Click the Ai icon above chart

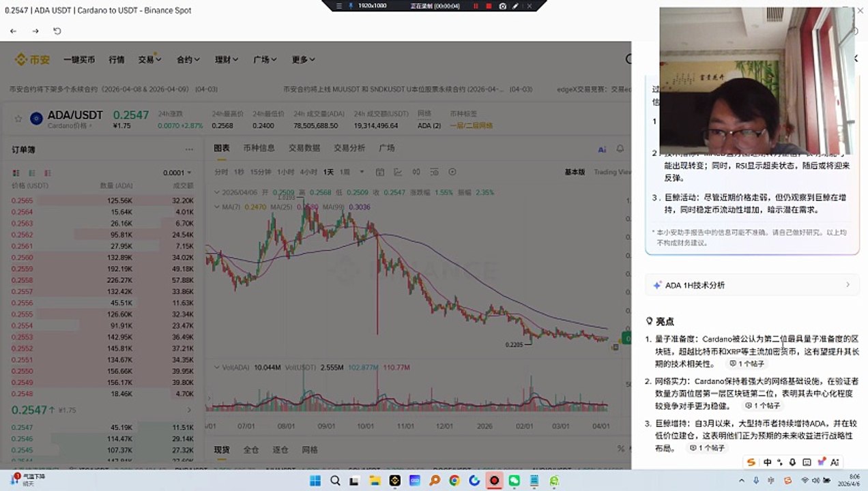pos(602,149)
